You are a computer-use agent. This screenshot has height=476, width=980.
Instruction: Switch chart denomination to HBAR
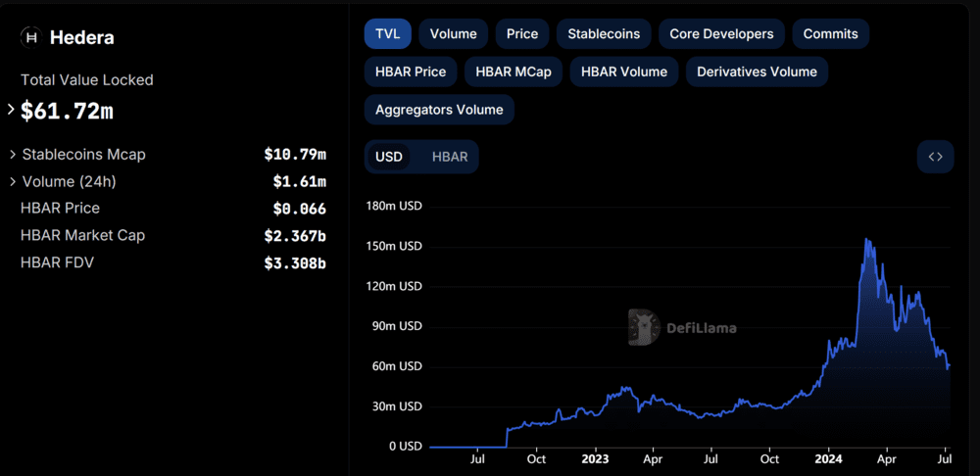[450, 157]
